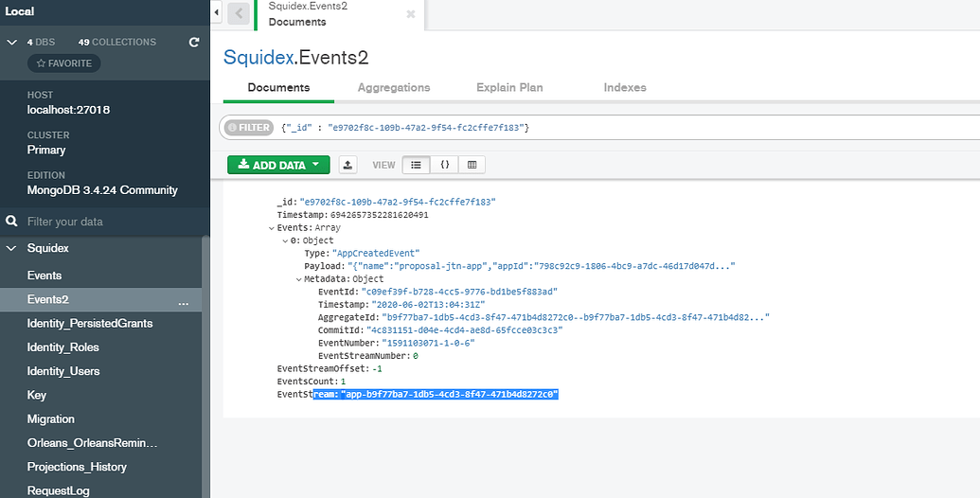Click the sidebar vertical scrollbar
Viewport: 980px width, 498px height.
205,367
